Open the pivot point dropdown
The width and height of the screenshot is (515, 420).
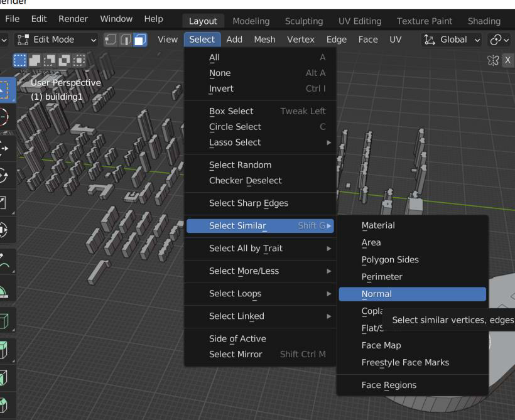499,40
